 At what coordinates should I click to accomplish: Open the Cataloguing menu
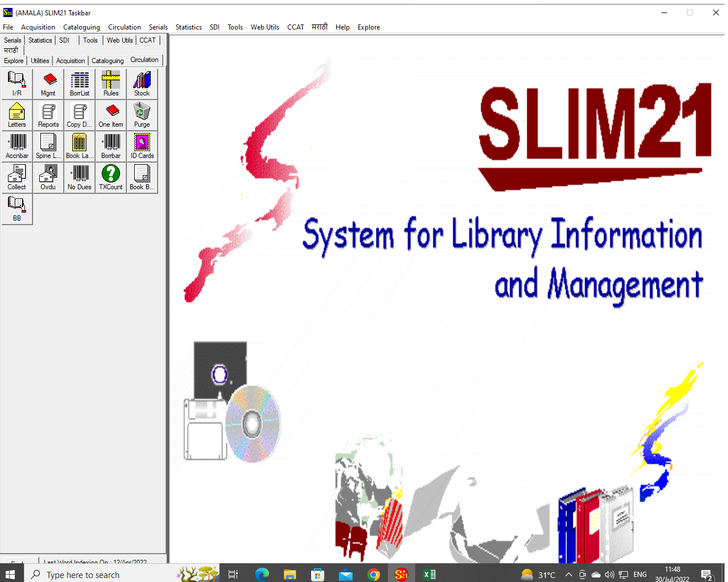(81, 27)
